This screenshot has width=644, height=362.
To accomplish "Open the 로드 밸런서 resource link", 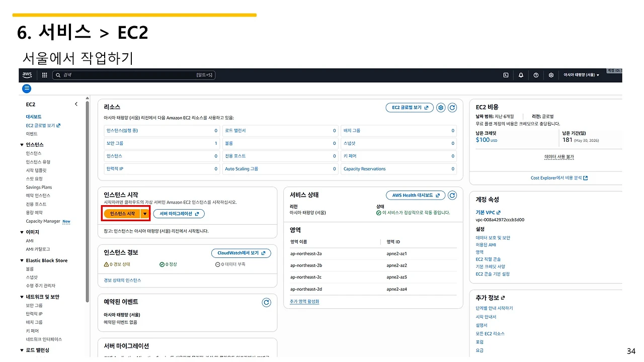I will point(235,131).
